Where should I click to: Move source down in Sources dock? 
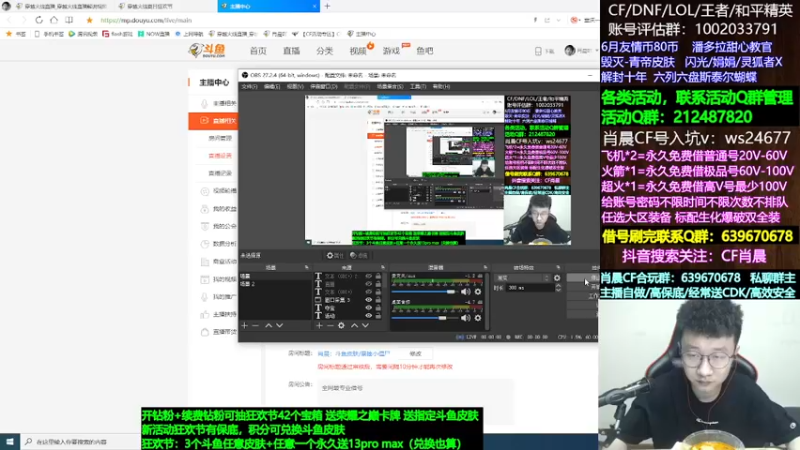point(365,326)
